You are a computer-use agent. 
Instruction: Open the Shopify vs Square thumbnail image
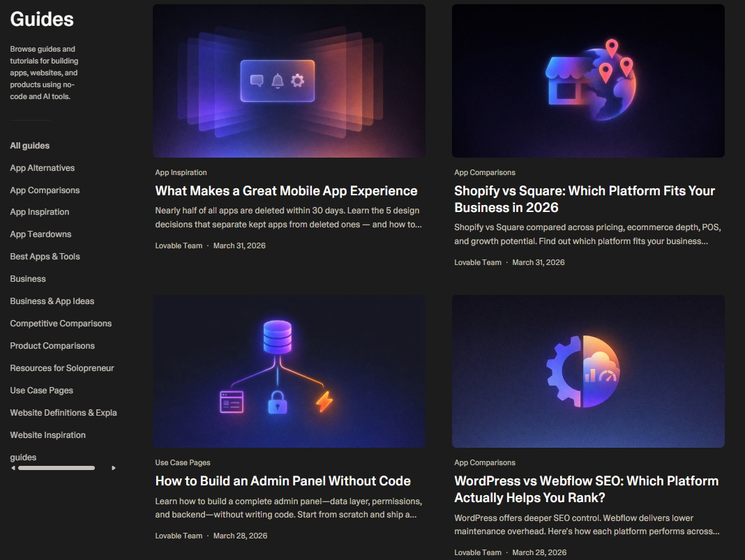coord(588,81)
